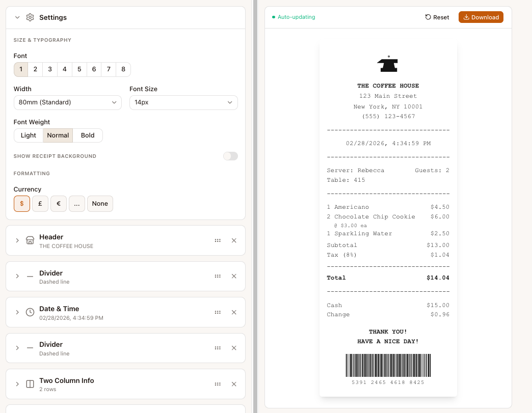Expand the Header section
532x413 pixels.
(x=17, y=240)
